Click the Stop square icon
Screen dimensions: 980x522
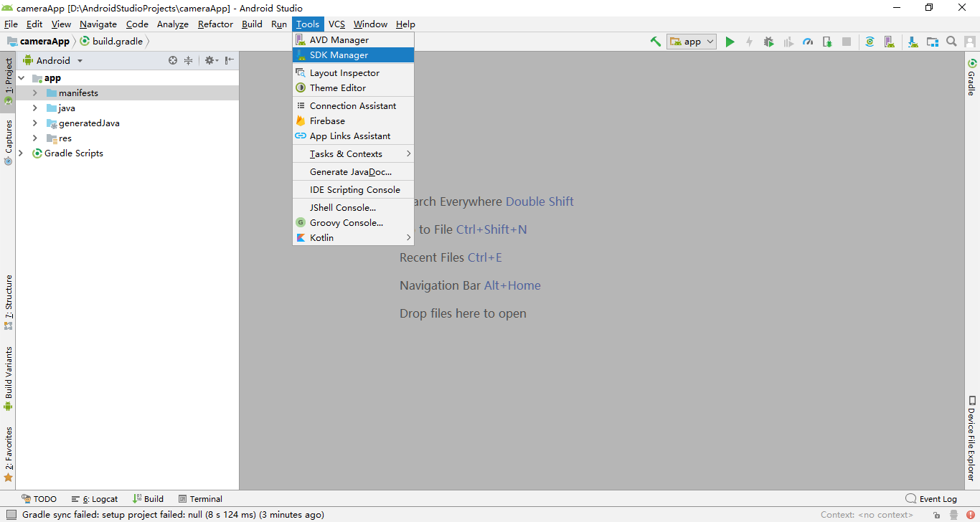(x=847, y=42)
